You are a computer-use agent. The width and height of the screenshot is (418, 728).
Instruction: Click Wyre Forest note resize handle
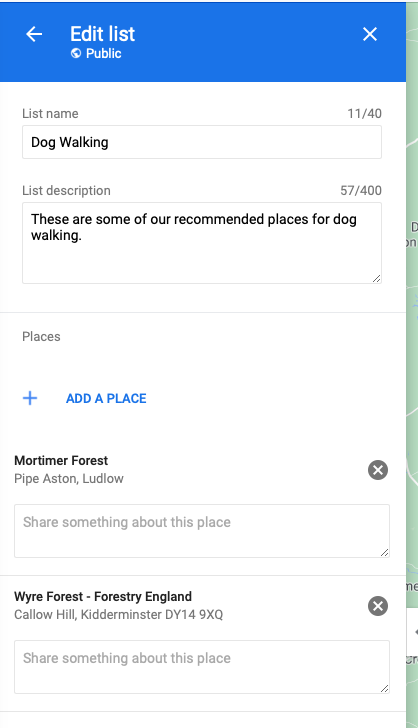click(x=385, y=688)
